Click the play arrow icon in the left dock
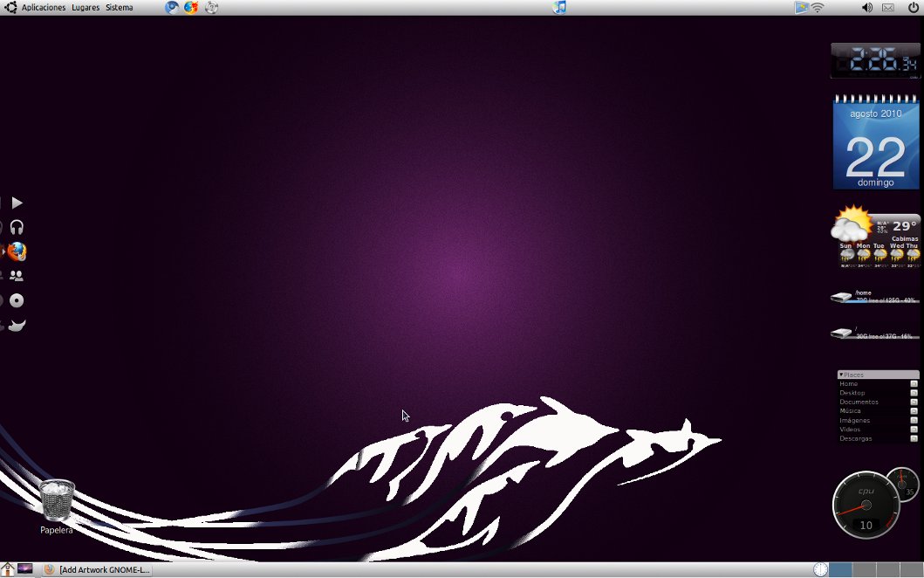This screenshot has height=578, width=924. coord(17,203)
